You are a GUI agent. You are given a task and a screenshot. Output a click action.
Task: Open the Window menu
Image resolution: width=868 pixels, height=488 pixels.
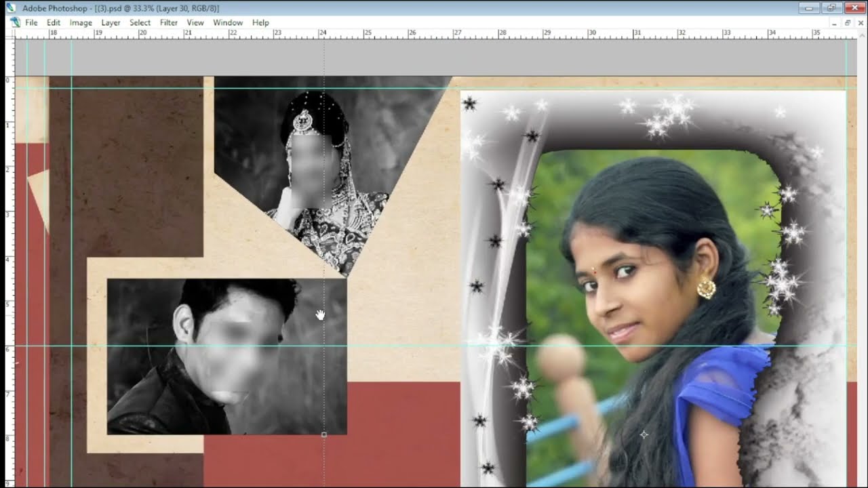[x=228, y=22]
